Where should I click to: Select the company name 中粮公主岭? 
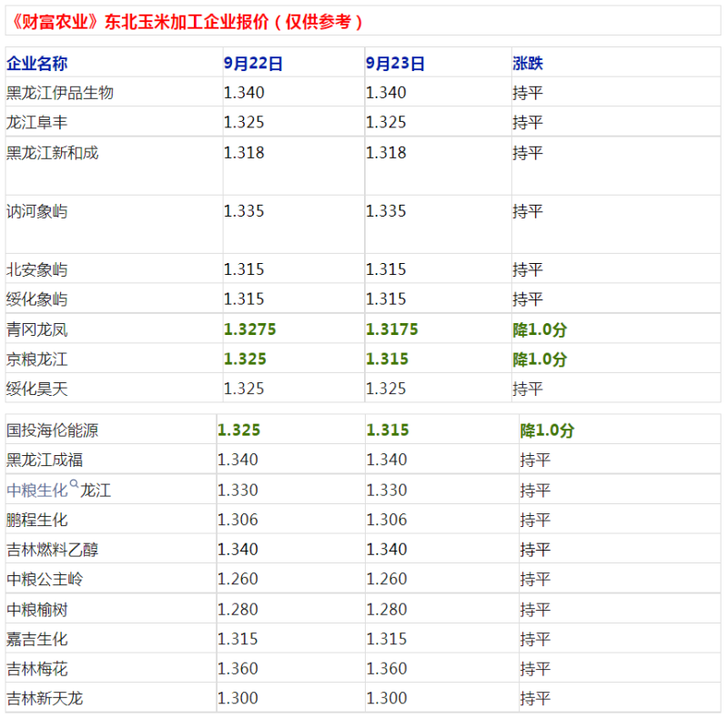(x=45, y=580)
